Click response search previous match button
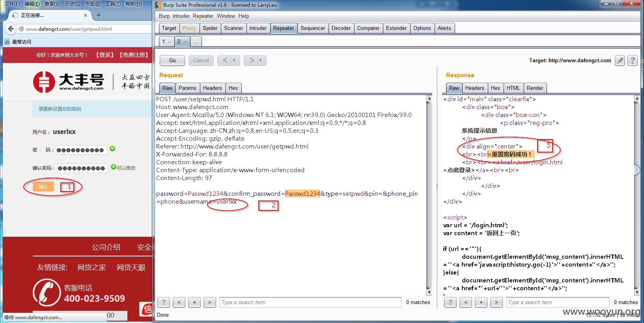This screenshot has height=323, width=644. pos(466,302)
